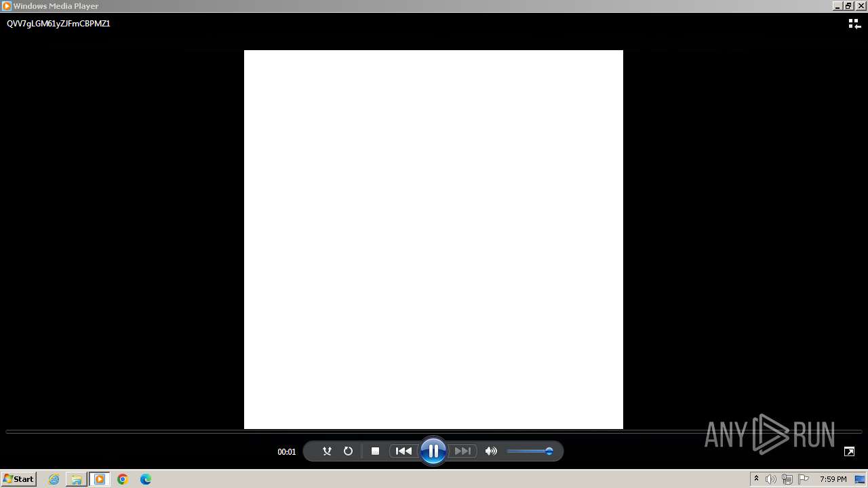Show hidden system tray icons
The height and width of the screenshot is (488, 868).
[756, 479]
